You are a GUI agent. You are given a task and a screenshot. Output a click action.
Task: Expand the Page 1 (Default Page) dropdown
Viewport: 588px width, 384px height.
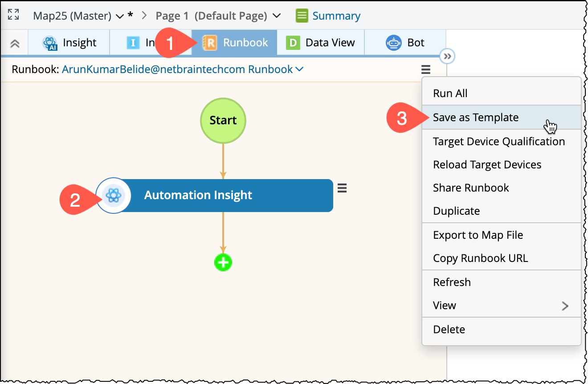276,16
